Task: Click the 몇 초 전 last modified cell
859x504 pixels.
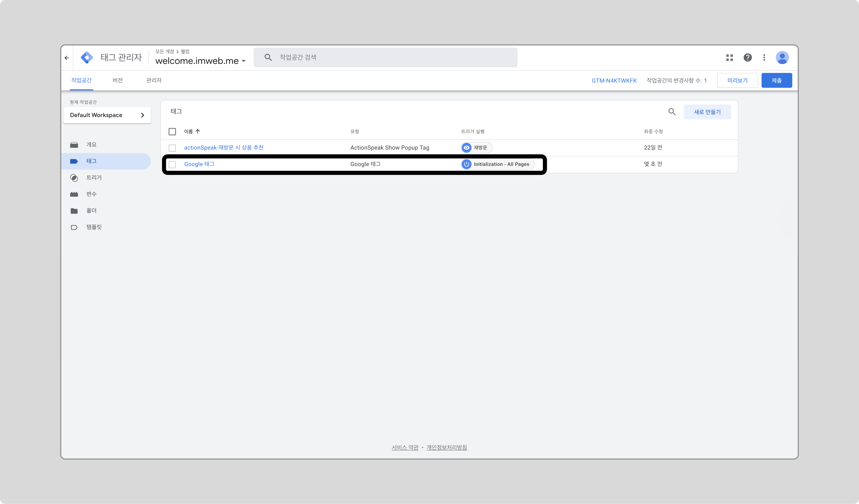Action: click(653, 164)
